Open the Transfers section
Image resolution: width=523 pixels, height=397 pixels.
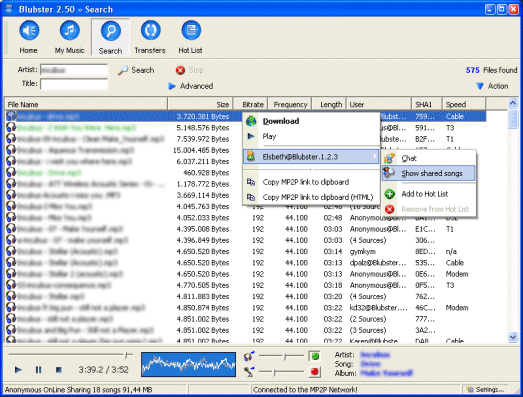tap(150, 37)
